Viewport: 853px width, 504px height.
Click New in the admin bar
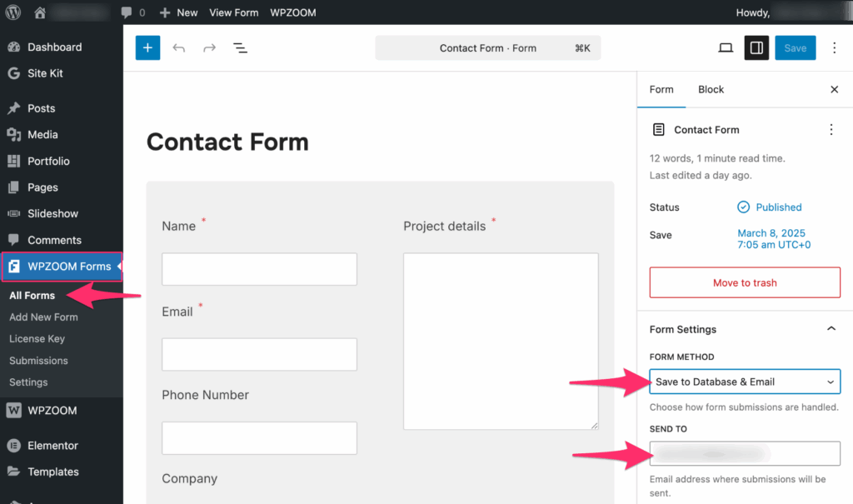(x=178, y=12)
